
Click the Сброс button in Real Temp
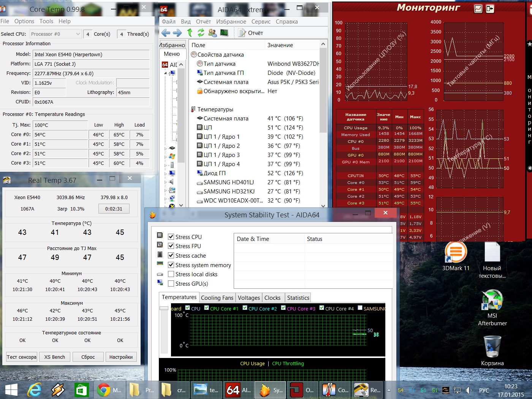pos(88,357)
